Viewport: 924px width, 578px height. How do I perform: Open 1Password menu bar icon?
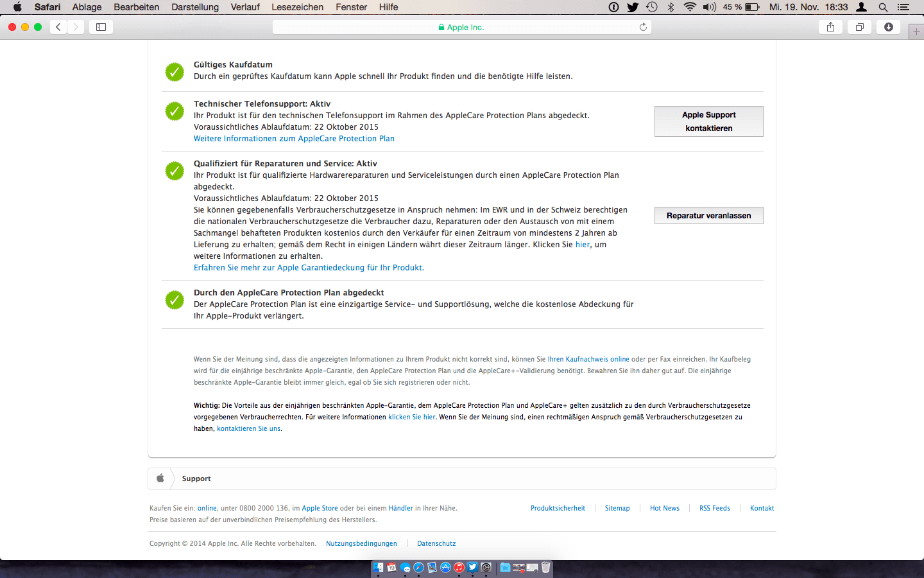click(613, 7)
